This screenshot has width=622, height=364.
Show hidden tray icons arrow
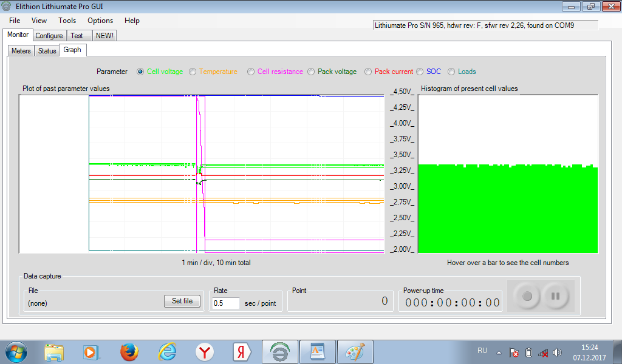click(x=499, y=352)
